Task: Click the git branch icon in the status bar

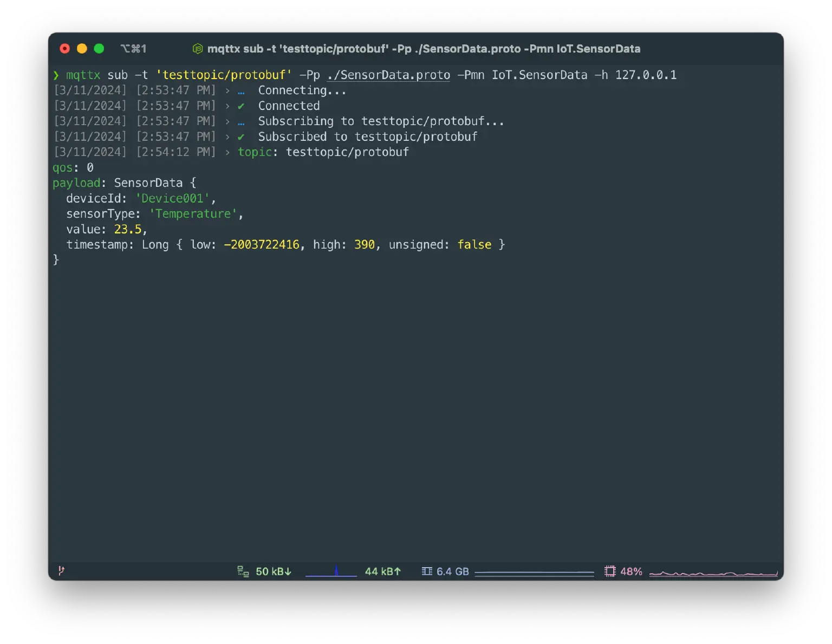Action: [x=61, y=571]
